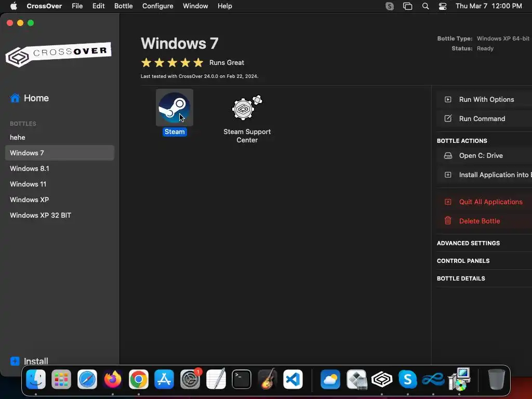Open the Configure menu
The height and width of the screenshot is (399, 532).
pyautogui.click(x=158, y=6)
